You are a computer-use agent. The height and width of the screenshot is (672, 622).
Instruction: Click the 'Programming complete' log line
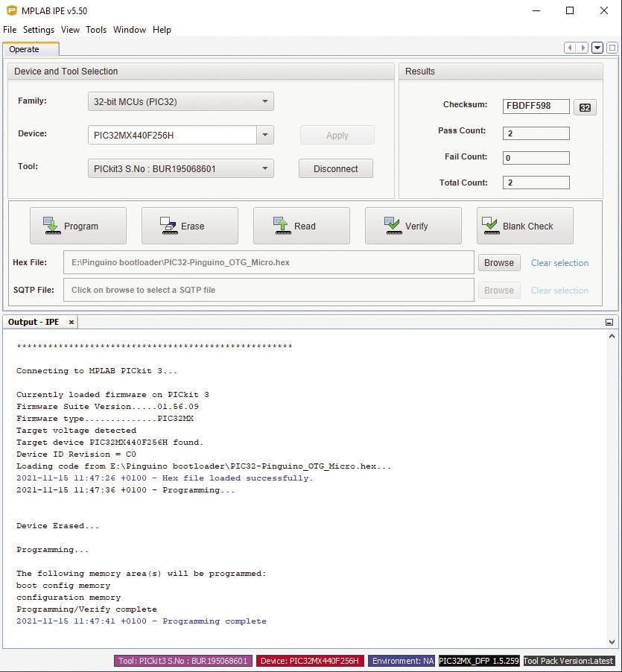click(x=142, y=621)
